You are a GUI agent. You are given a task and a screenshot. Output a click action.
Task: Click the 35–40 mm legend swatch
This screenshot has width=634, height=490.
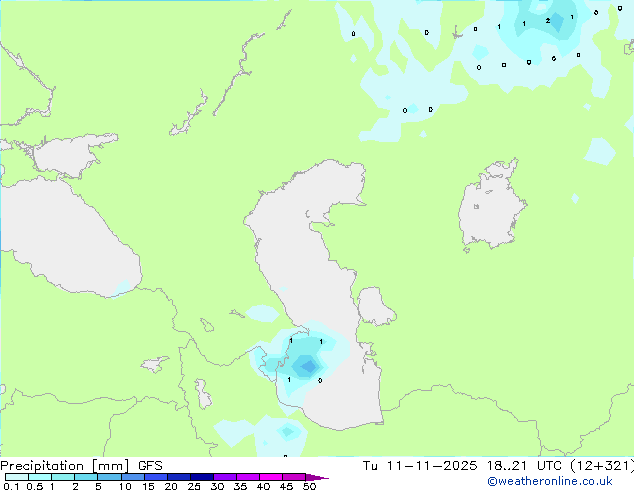tap(248, 477)
